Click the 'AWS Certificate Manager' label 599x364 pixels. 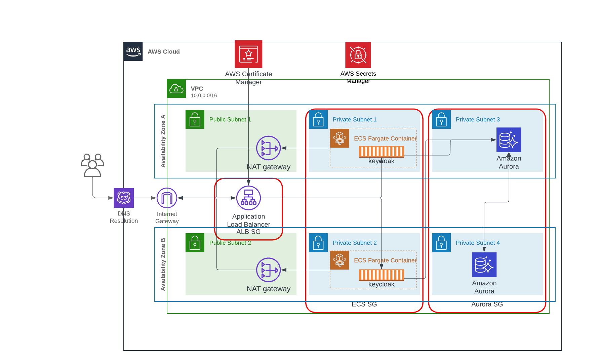pos(248,78)
